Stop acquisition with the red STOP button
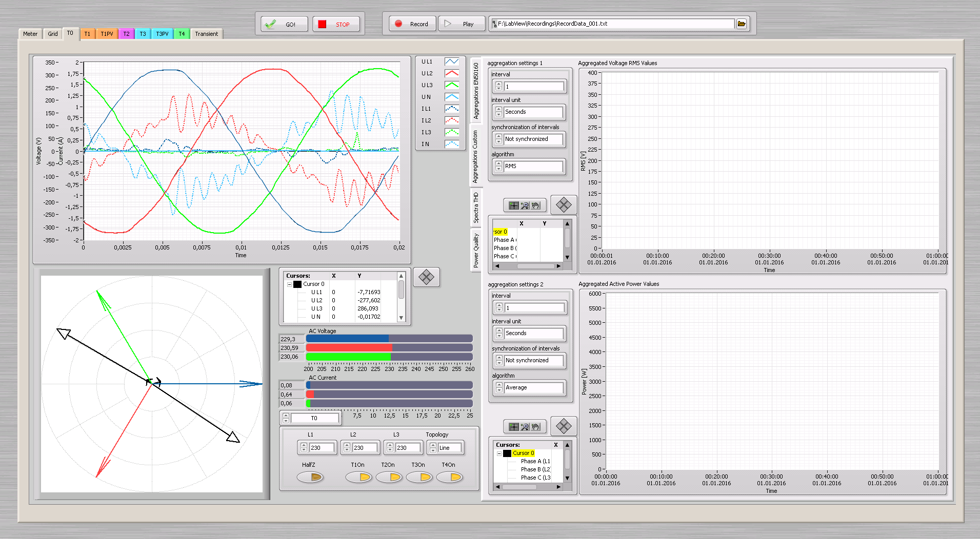The image size is (980, 539). pos(336,24)
